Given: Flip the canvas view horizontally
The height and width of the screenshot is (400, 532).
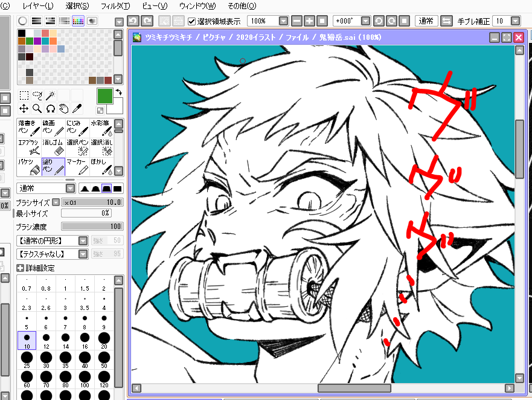Looking at the screenshot, I should pyautogui.click(x=446, y=21).
